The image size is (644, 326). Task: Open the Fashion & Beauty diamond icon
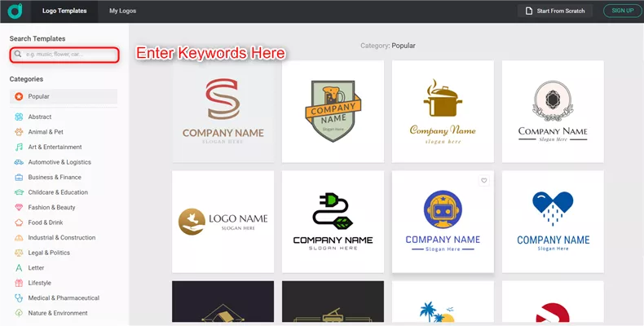pos(19,208)
